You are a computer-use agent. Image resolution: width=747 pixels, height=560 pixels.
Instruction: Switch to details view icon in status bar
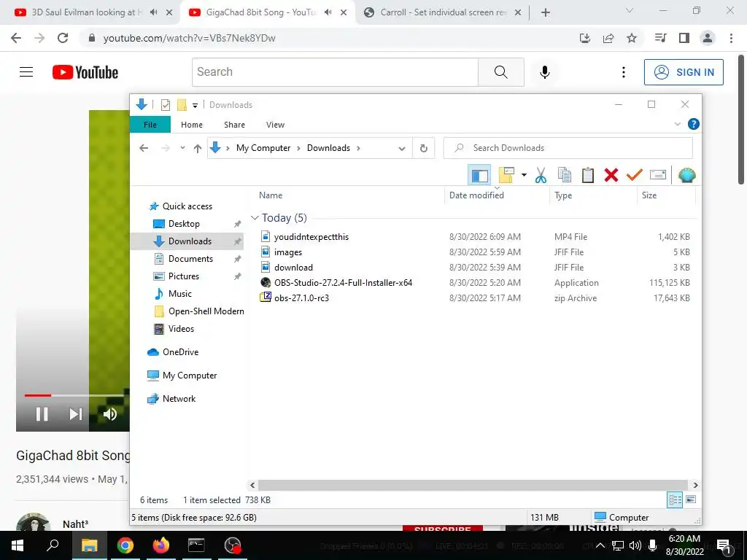675,499
